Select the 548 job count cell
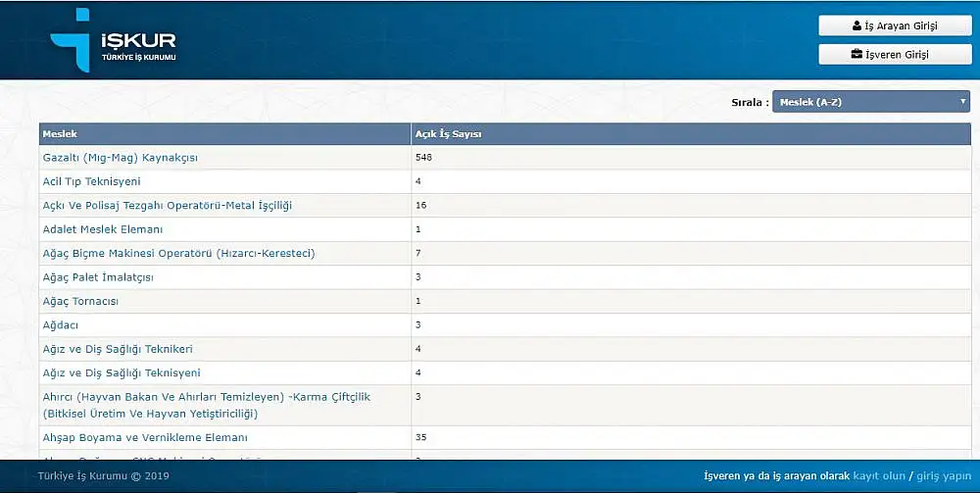This screenshot has height=493, width=980. [x=691, y=158]
